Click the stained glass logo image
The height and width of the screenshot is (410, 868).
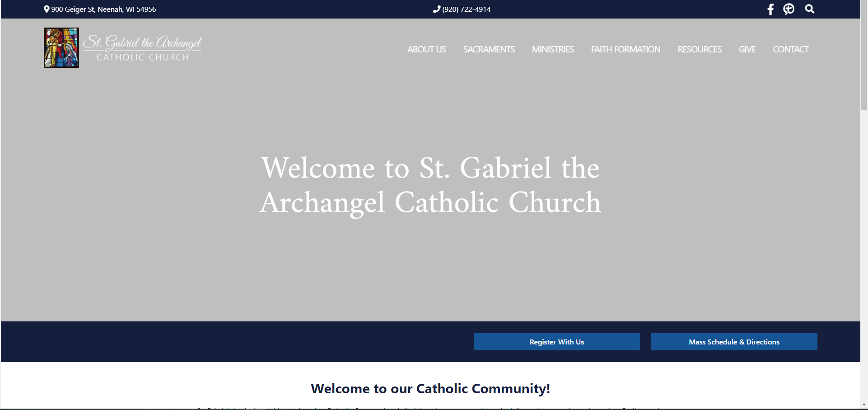(61, 47)
